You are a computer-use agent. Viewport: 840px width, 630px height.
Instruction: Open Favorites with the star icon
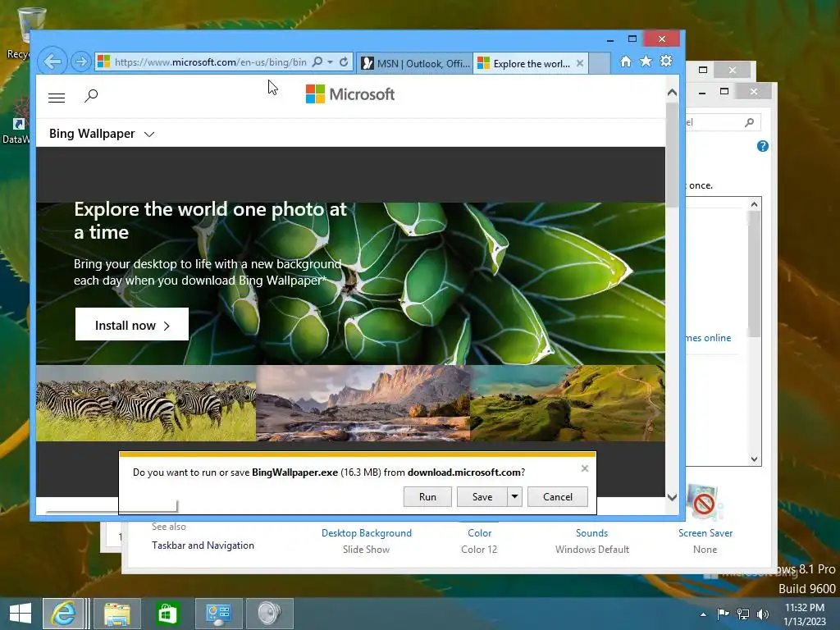646,62
